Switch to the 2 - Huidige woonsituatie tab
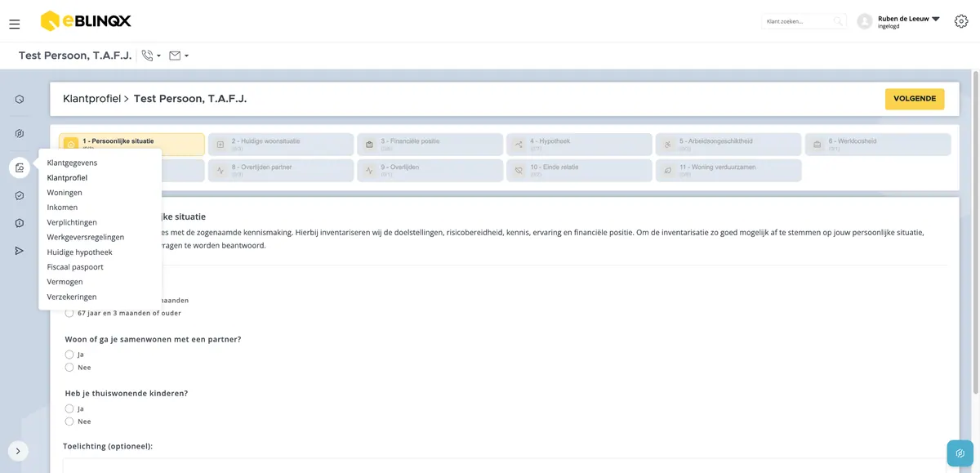 click(x=281, y=145)
